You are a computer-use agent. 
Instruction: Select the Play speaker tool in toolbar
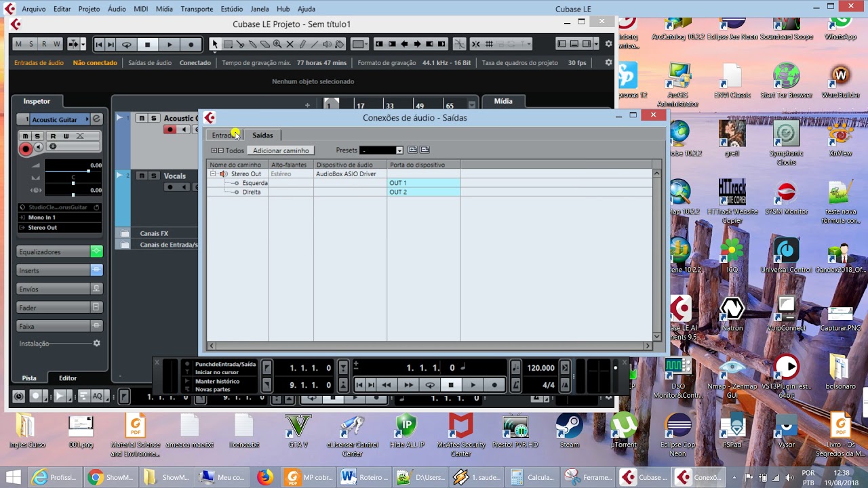(327, 45)
